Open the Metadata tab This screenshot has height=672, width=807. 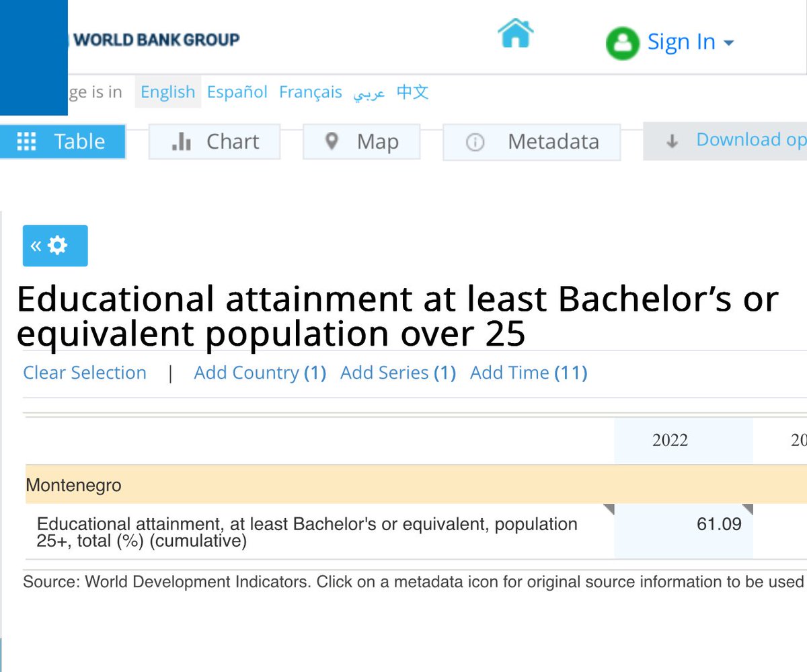pos(532,141)
